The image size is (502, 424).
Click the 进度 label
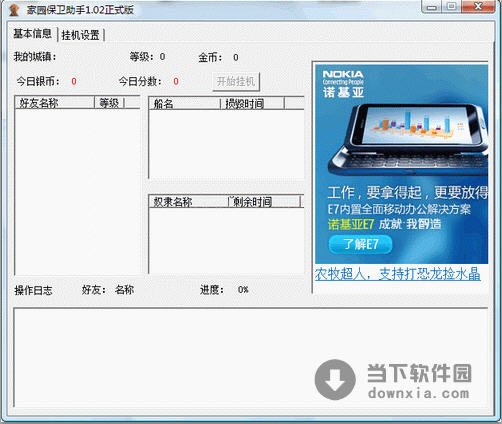pyautogui.click(x=212, y=290)
